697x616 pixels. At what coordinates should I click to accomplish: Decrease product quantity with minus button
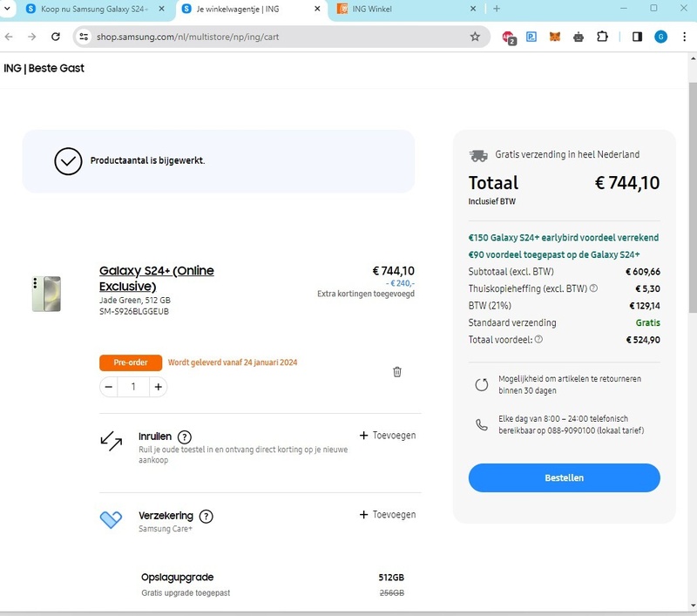(x=108, y=387)
